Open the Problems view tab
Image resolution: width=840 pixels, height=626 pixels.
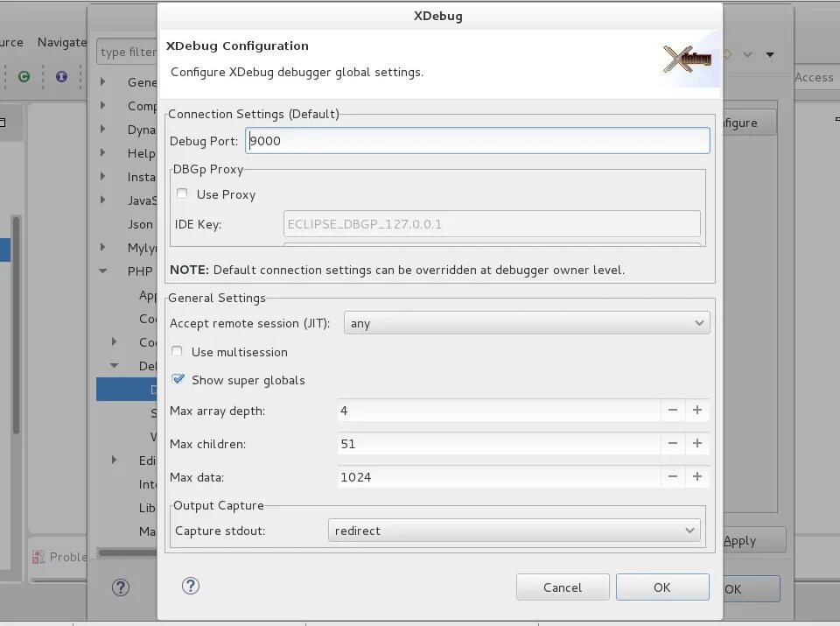(59, 557)
